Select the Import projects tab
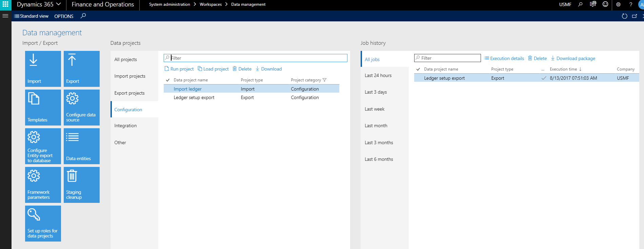 tap(130, 76)
